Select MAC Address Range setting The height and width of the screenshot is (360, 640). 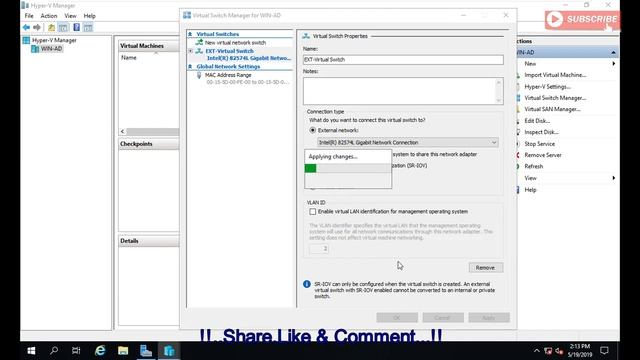(228, 75)
